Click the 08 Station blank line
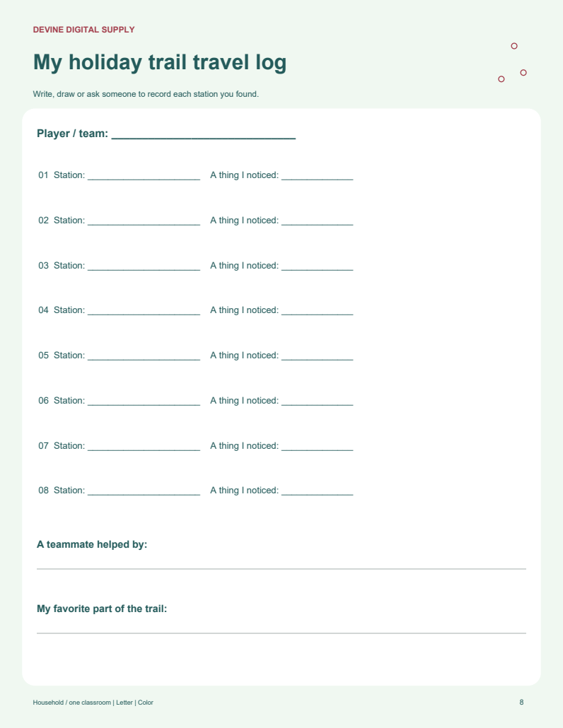Screen dimensions: 563x728 [144, 494]
